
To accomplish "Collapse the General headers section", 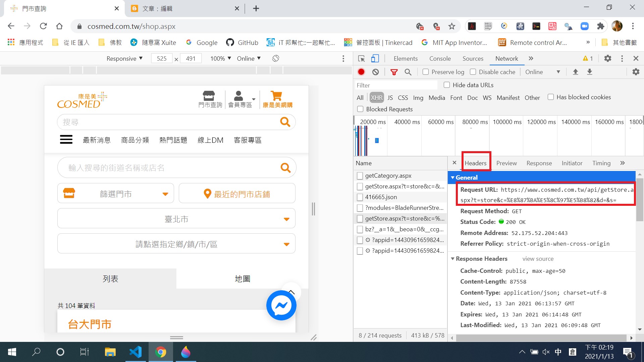I will click(466, 177).
